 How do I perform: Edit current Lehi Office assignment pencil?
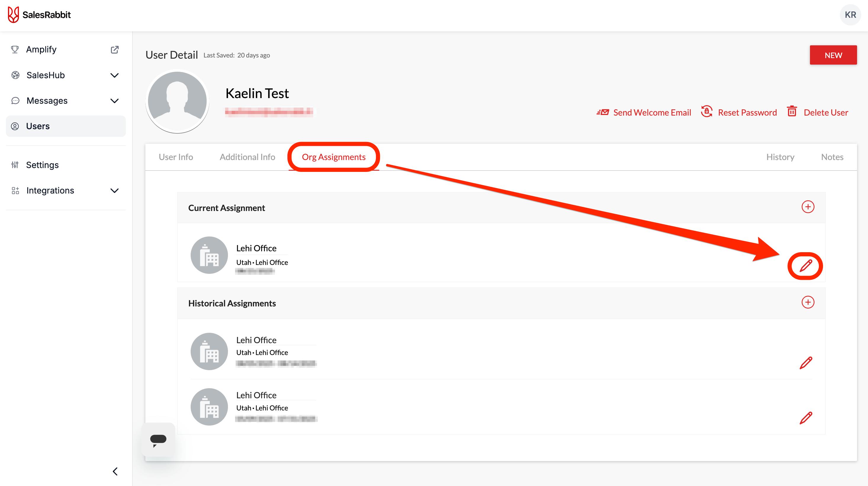[806, 266]
